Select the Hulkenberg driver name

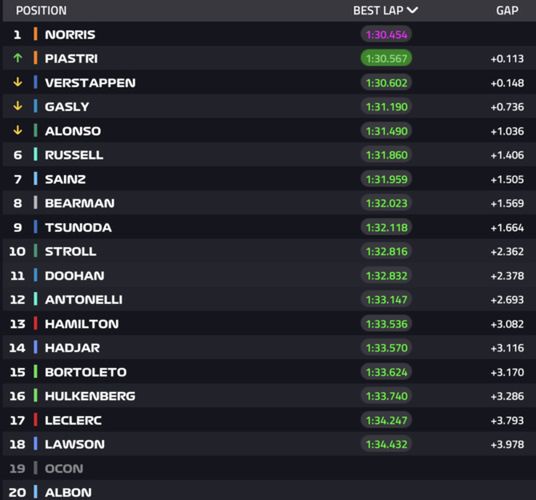click(90, 396)
